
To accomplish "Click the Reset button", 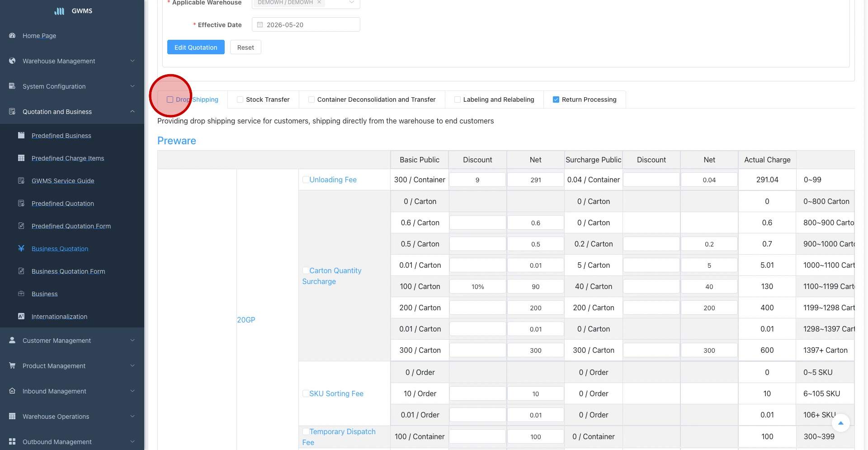I will (x=245, y=47).
